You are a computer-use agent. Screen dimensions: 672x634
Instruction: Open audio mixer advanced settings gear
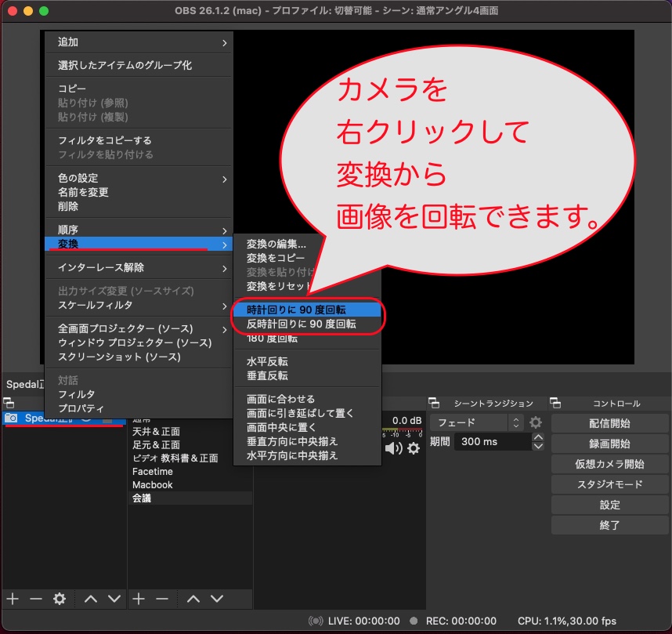tap(414, 448)
